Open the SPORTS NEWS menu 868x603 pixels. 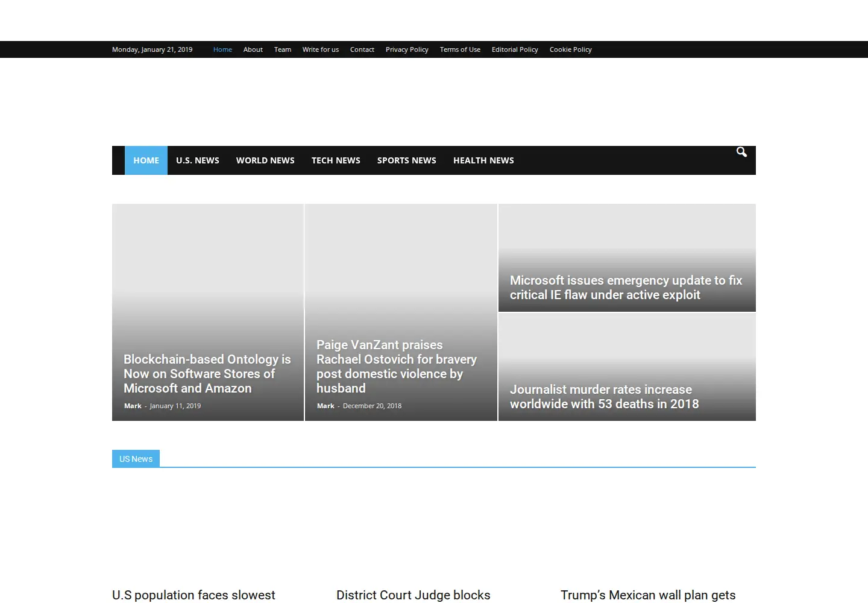[407, 160]
